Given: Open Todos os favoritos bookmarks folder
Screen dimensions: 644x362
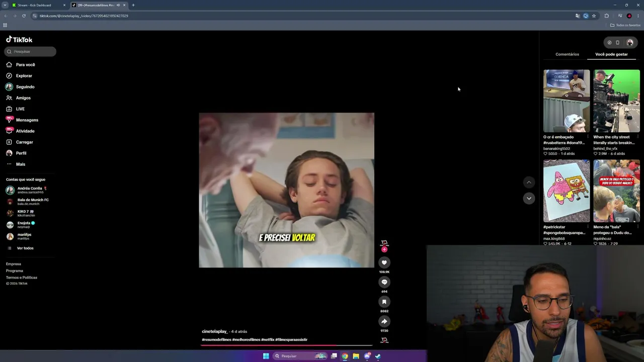Looking at the screenshot, I should (x=624, y=25).
